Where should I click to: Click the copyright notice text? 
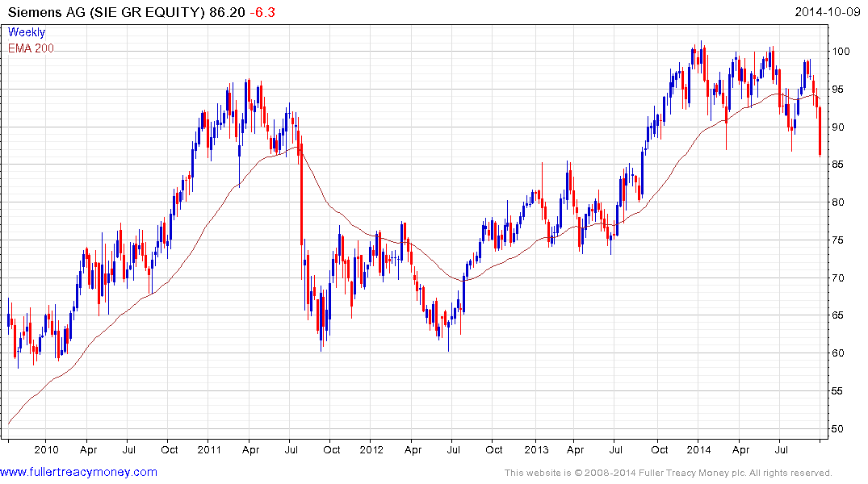pyautogui.click(x=669, y=473)
